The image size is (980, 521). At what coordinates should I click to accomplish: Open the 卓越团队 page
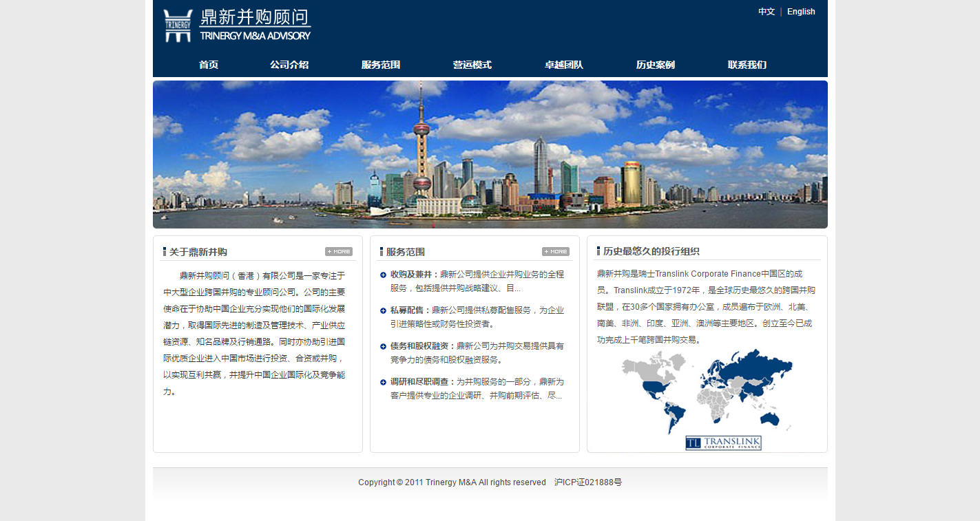tap(564, 65)
